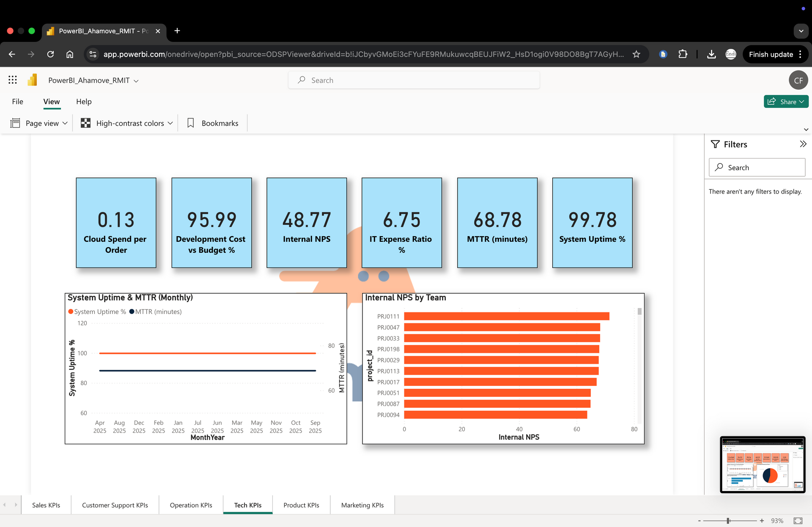The height and width of the screenshot is (527, 812).
Task: Expand the PowerBI_Ahamove_RMIT file name chevron
Action: point(136,81)
